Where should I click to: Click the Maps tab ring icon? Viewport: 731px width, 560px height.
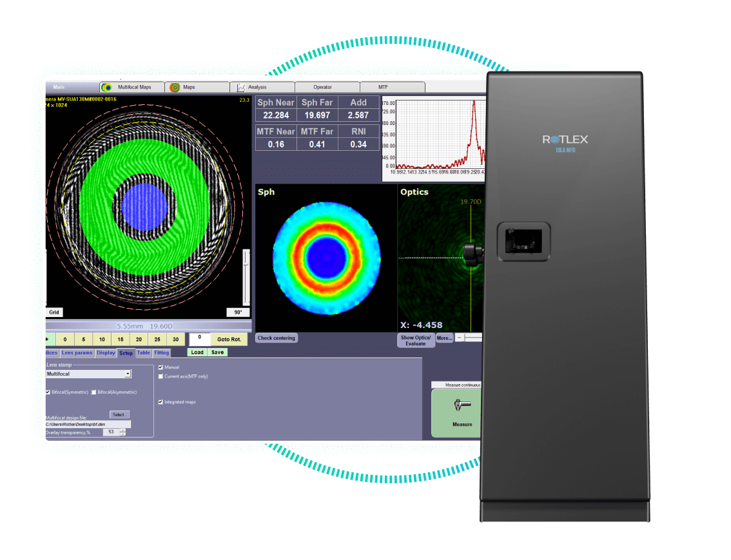[x=174, y=87]
